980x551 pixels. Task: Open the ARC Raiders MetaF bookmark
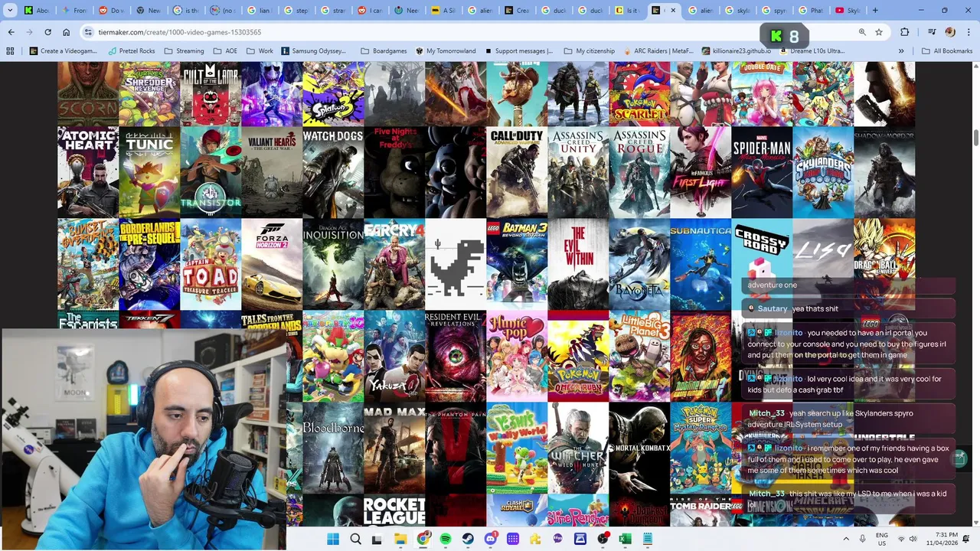click(x=658, y=51)
